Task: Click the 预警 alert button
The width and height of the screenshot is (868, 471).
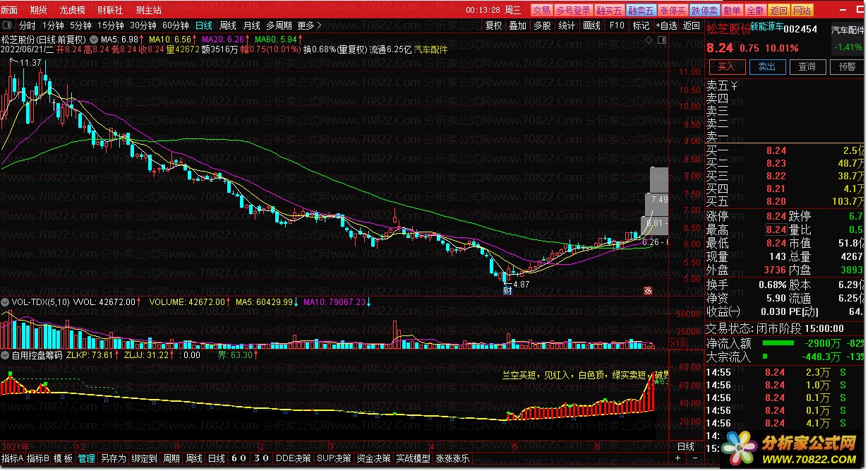Action: click(x=848, y=67)
